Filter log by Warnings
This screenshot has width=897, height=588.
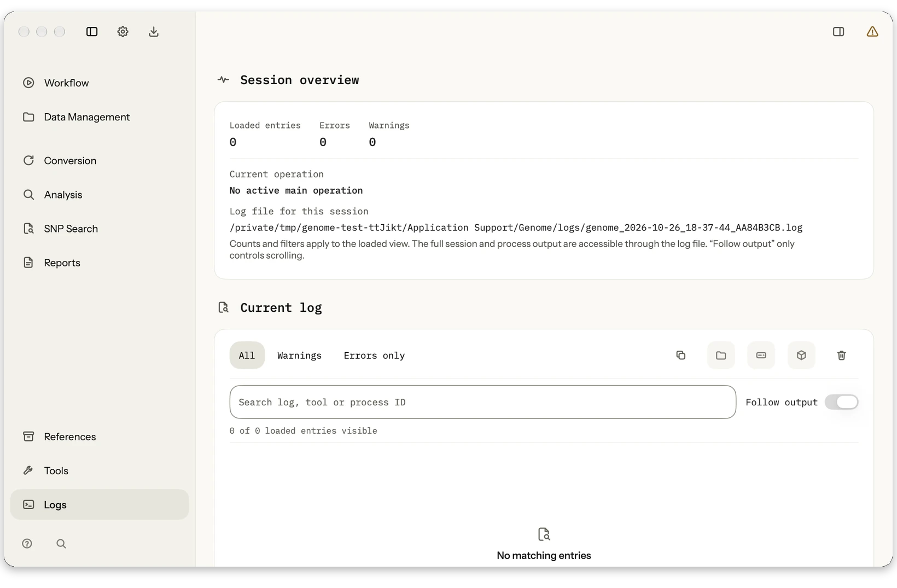pyautogui.click(x=299, y=356)
